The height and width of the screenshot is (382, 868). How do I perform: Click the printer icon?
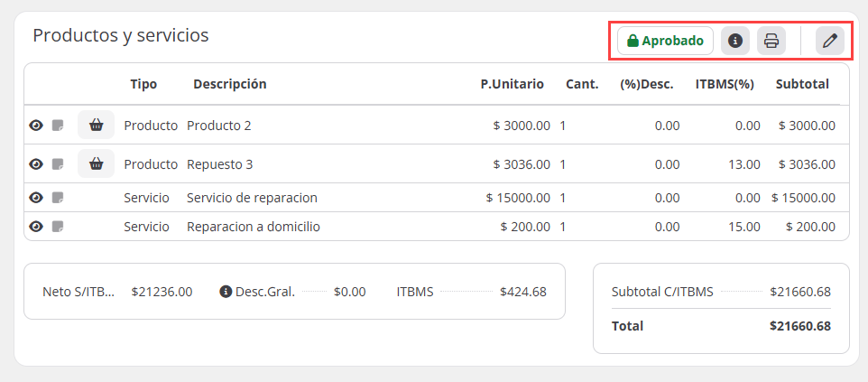click(x=771, y=41)
